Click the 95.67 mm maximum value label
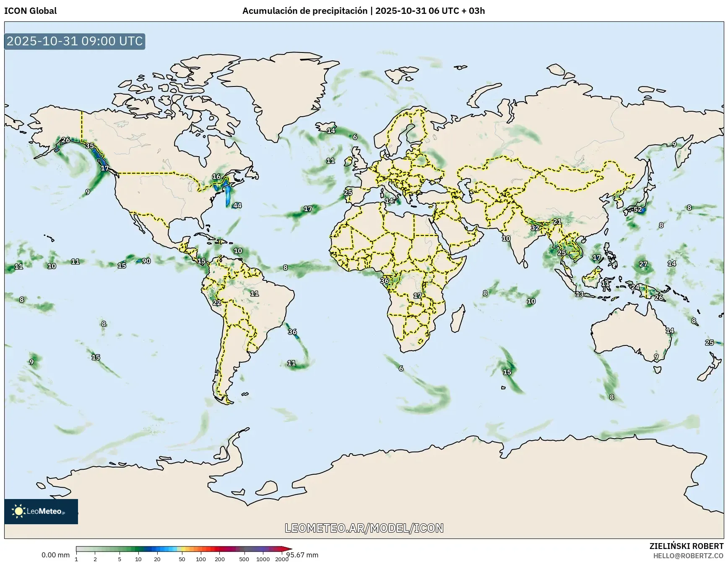 [303, 555]
